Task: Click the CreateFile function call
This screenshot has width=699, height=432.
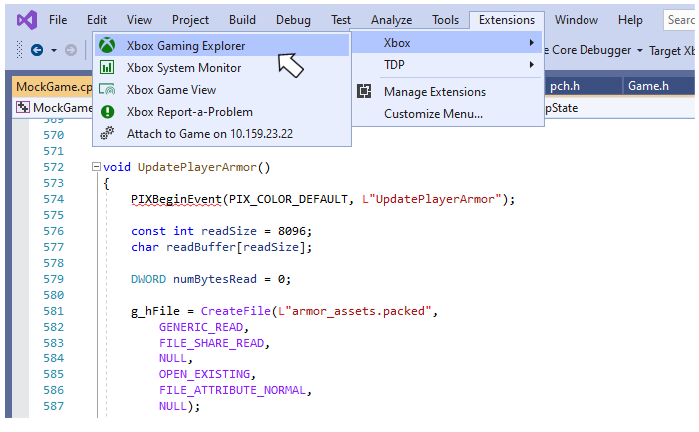Action: point(236,311)
